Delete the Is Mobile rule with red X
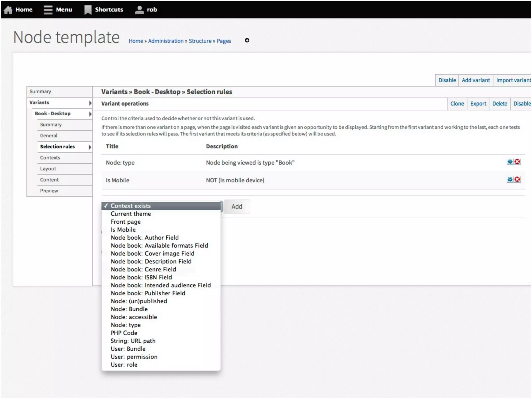 click(x=517, y=179)
